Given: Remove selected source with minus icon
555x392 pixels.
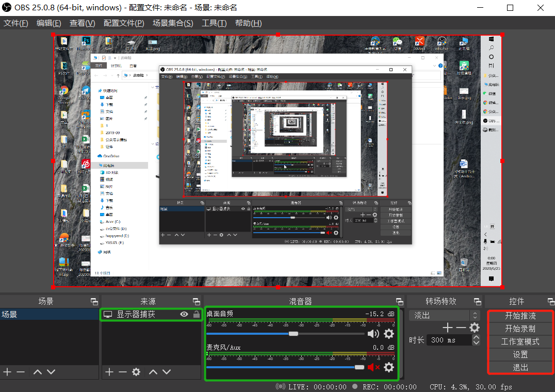Looking at the screenshot, I should pyautogui.click(x=122, y=372).
